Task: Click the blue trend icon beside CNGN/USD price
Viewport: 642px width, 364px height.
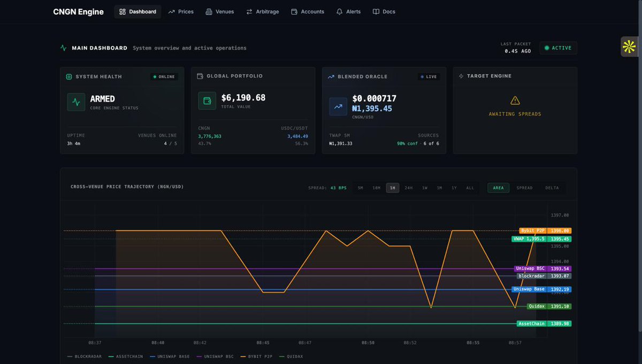Action: [x=338, y=107]
